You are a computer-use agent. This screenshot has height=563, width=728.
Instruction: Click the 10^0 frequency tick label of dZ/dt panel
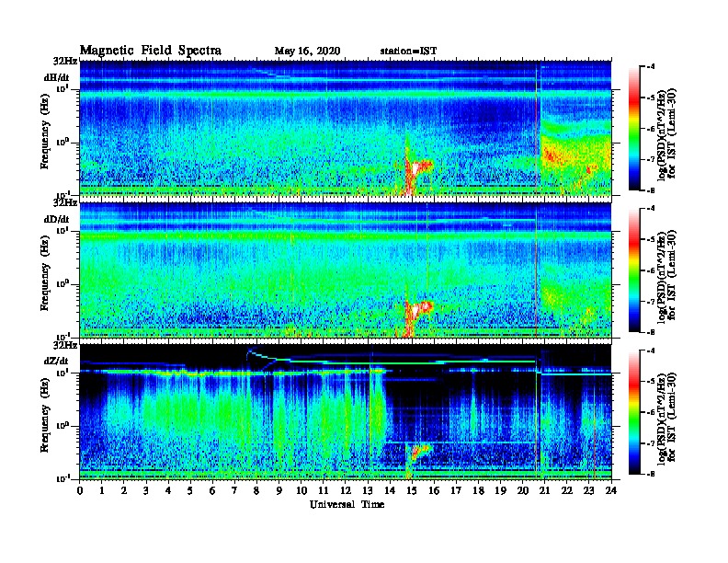click(x=63, y=426)
